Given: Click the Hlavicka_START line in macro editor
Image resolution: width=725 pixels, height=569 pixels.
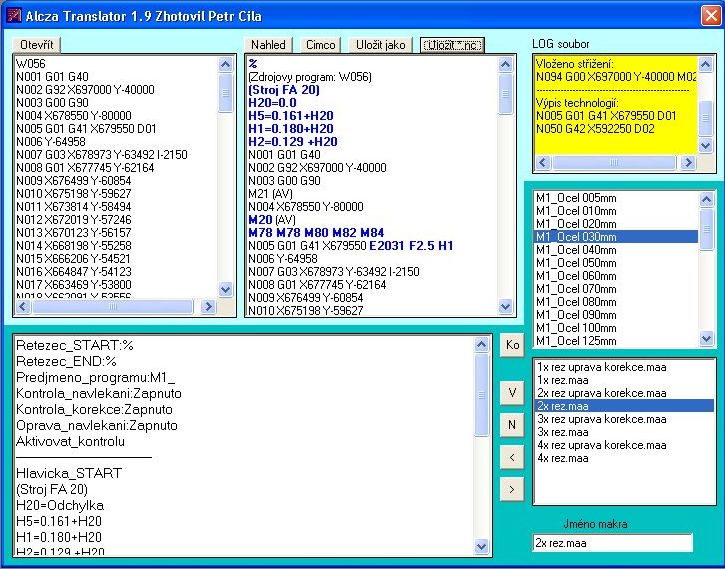Looking at the screenshot, I should (69, 473).
